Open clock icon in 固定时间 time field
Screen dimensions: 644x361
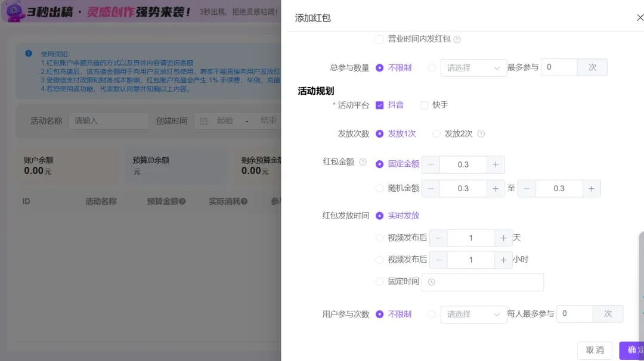431,282
